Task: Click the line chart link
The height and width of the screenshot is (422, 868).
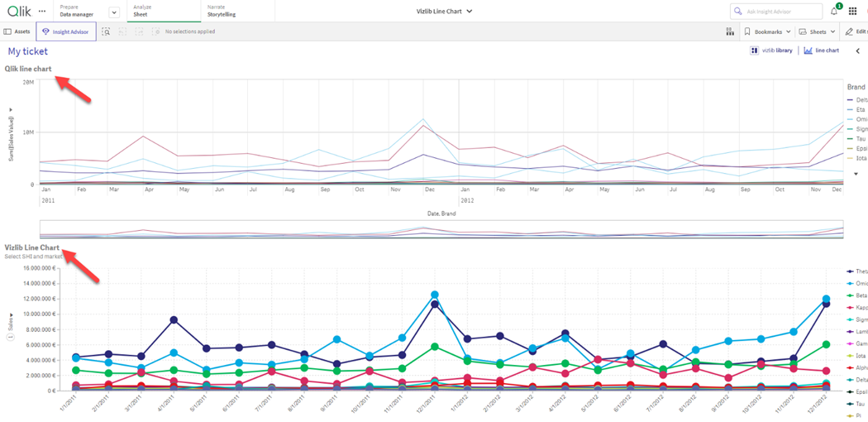Action: (x=822, y=50)
